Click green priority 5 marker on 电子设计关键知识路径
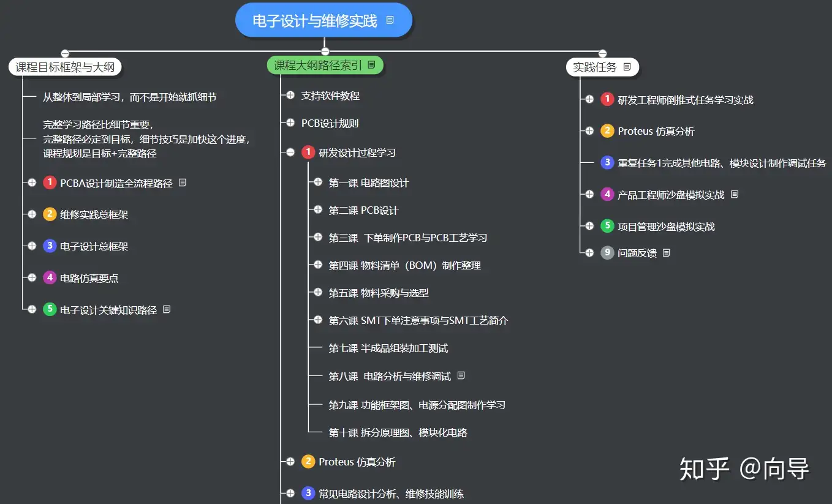The height and width of the screenshot is (504, 832). [x=50, y=309]
